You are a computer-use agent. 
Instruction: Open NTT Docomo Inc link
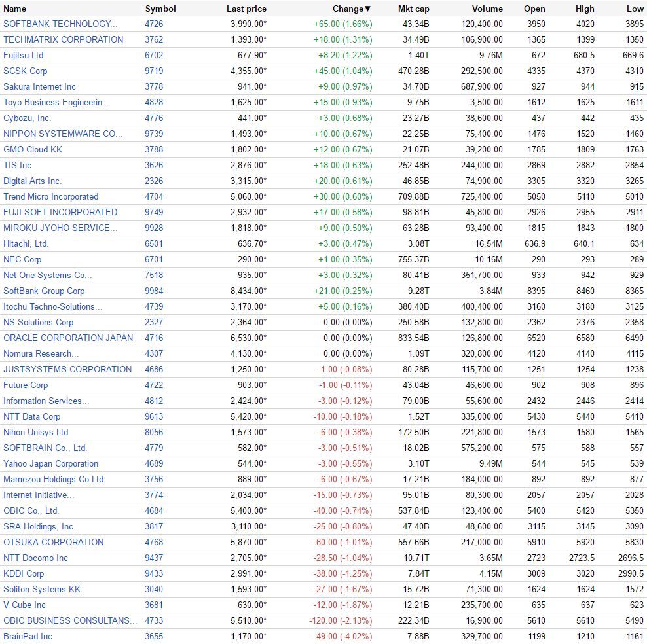click(x=35, y=558)
